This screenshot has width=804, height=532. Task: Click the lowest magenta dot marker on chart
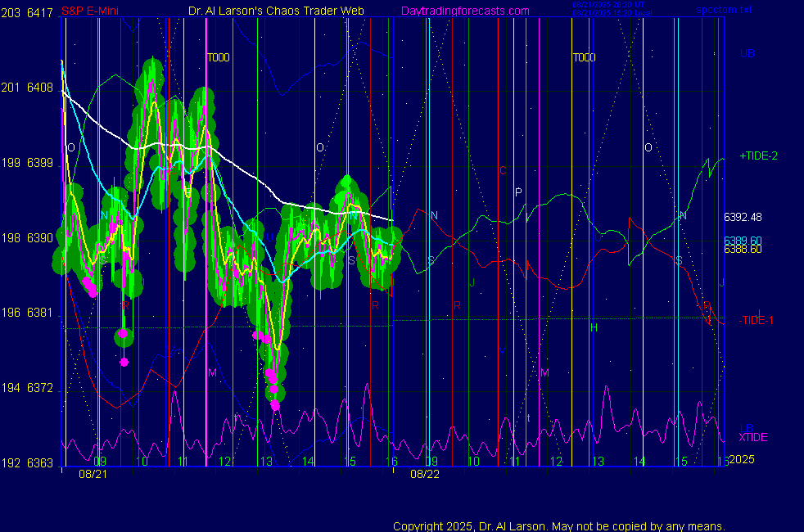(275, 405)
